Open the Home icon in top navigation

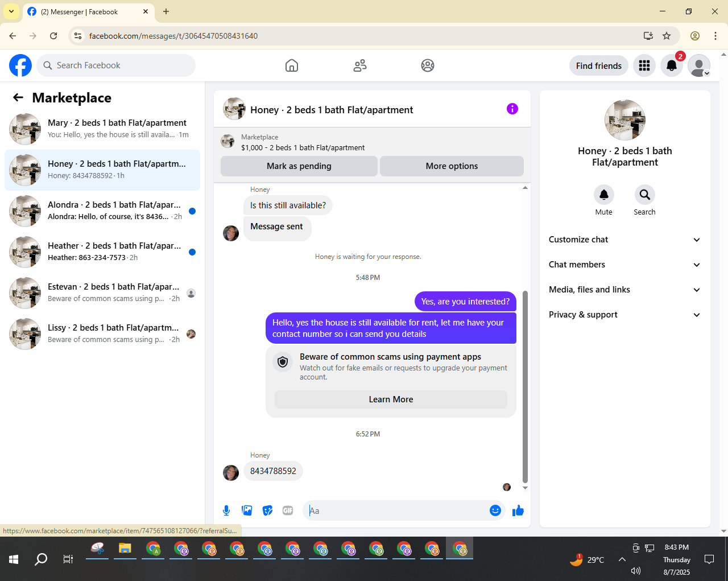292,65
